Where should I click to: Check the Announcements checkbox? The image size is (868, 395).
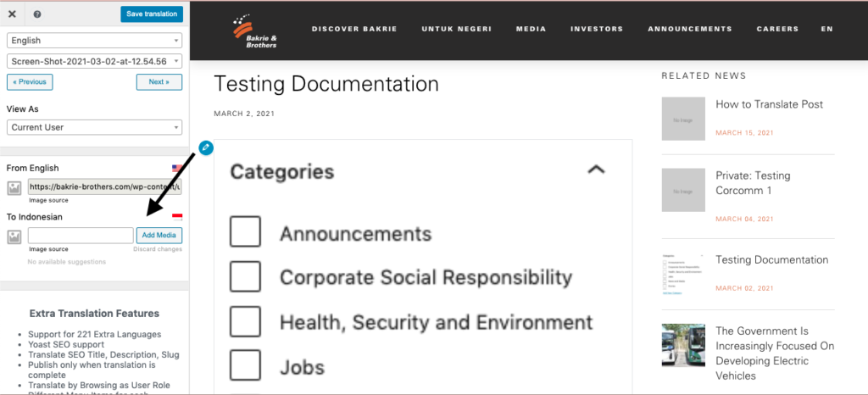point(245,231)
